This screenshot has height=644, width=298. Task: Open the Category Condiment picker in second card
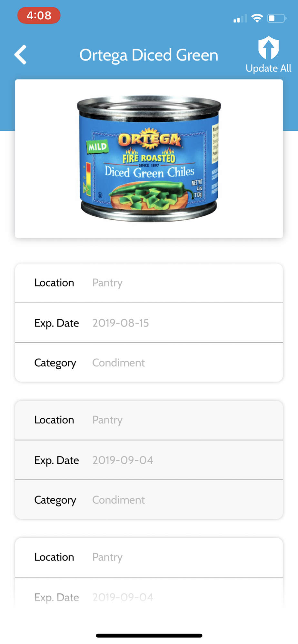coord(149,500)
